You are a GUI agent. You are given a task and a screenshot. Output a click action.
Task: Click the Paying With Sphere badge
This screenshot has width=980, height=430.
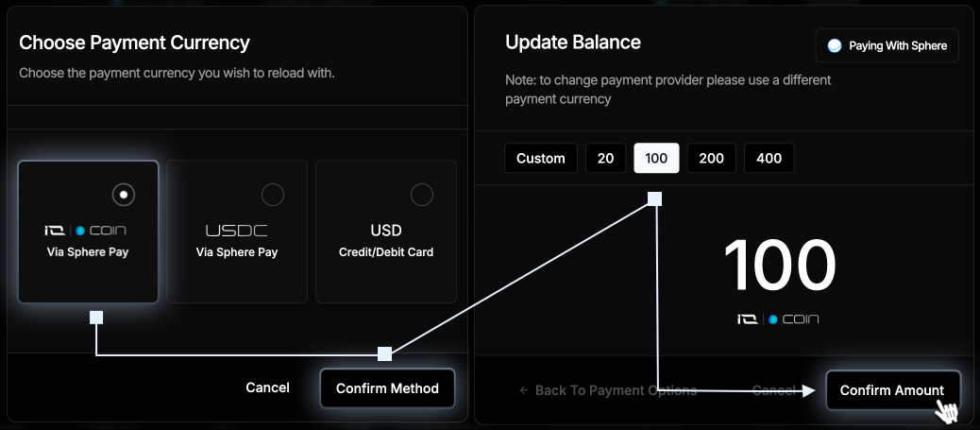[x=887, y=45]
